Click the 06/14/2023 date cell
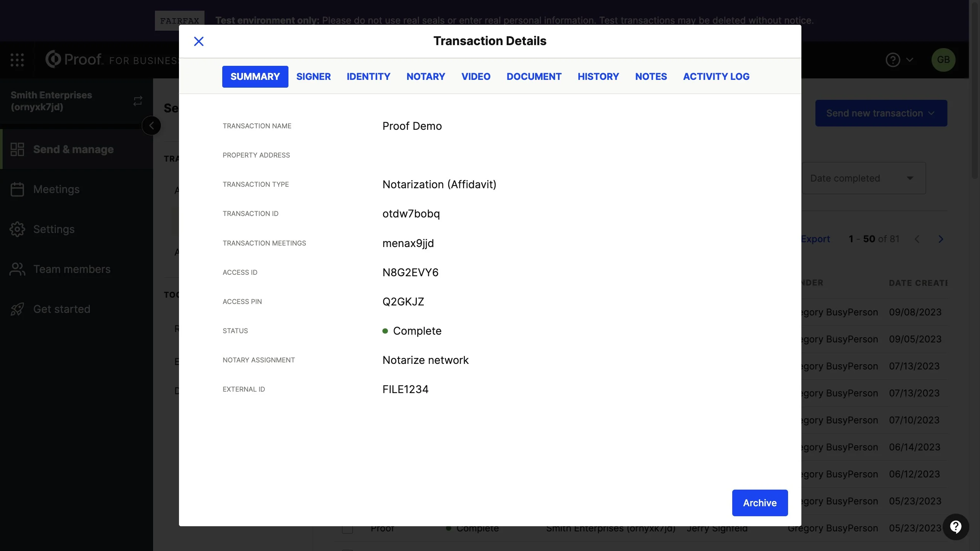Image resolution: width=980 pixels, height=551 pixels. (x=914, y=447)
